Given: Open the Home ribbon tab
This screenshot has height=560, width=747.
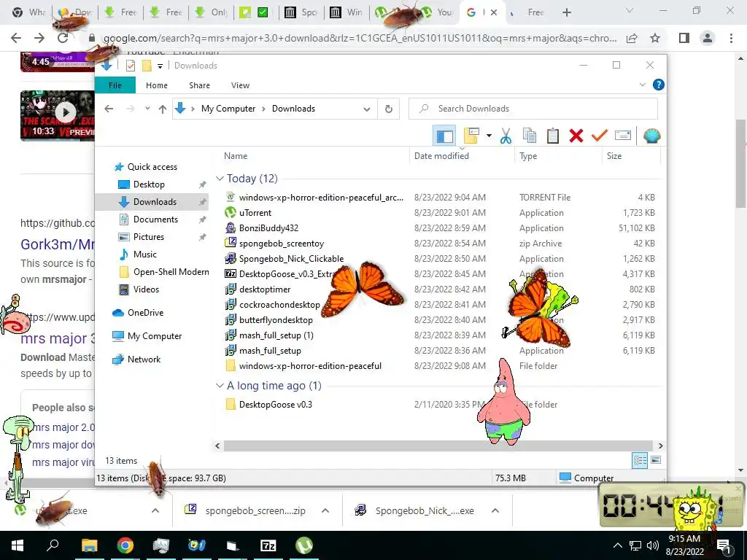Looking at the screenshot, I should 157,85.
